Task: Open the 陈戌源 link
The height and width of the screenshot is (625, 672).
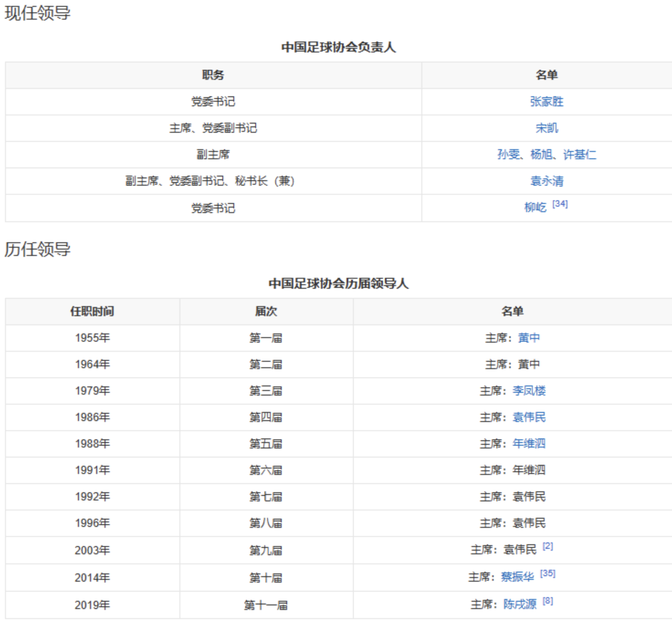Action: pyautogui.click(x=520, y=604)
